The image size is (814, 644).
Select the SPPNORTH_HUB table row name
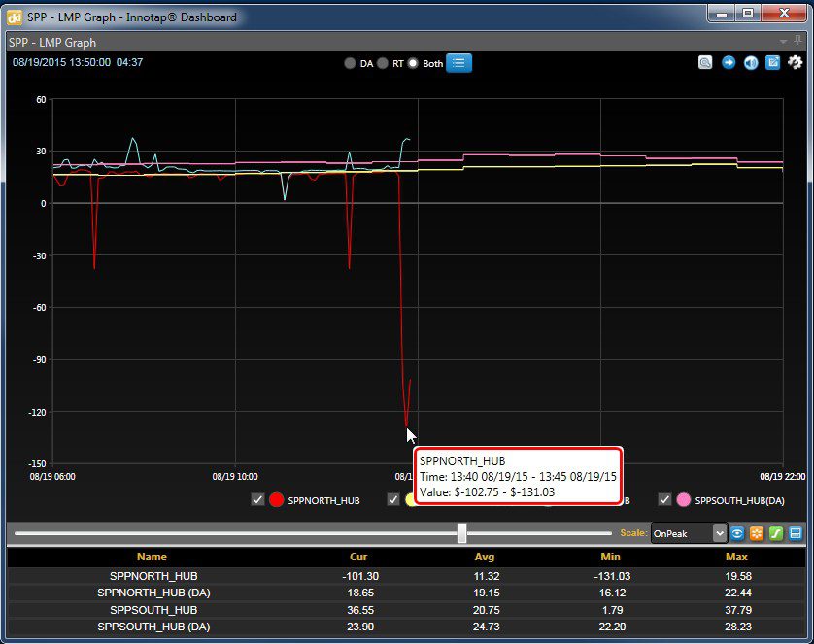pyautogui.click(x=153, y=576)
